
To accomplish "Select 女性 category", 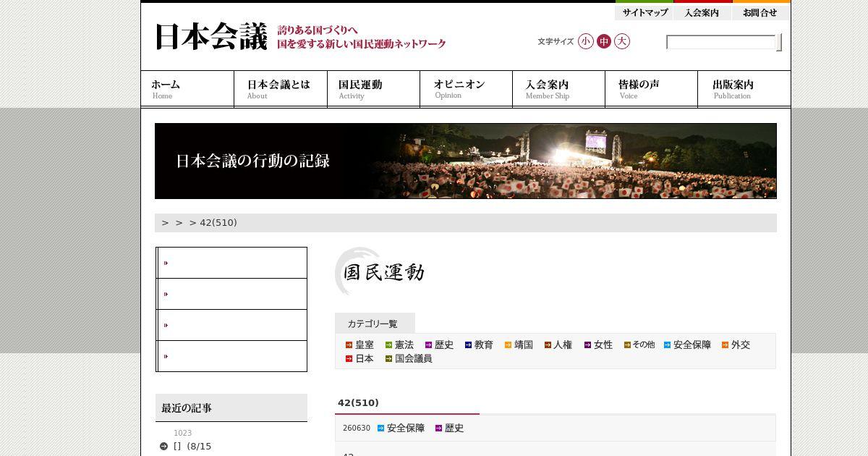I will coord(598,345).
